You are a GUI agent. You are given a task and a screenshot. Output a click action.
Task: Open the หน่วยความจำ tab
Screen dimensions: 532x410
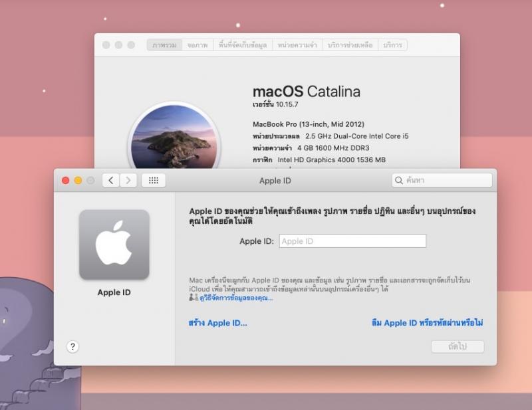(x=297, y=45)
